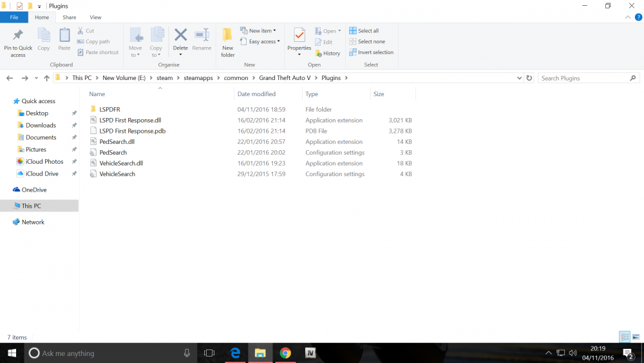Click the Edit ribbon command

coord(324,42)
